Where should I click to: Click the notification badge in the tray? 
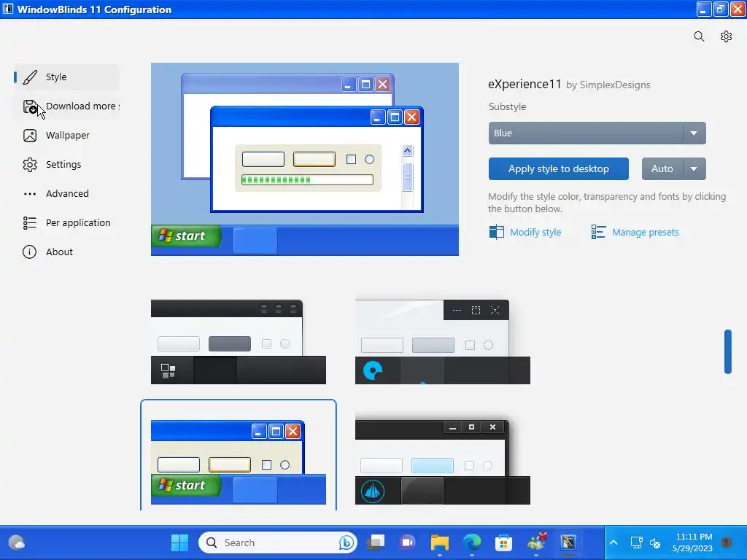726,542
